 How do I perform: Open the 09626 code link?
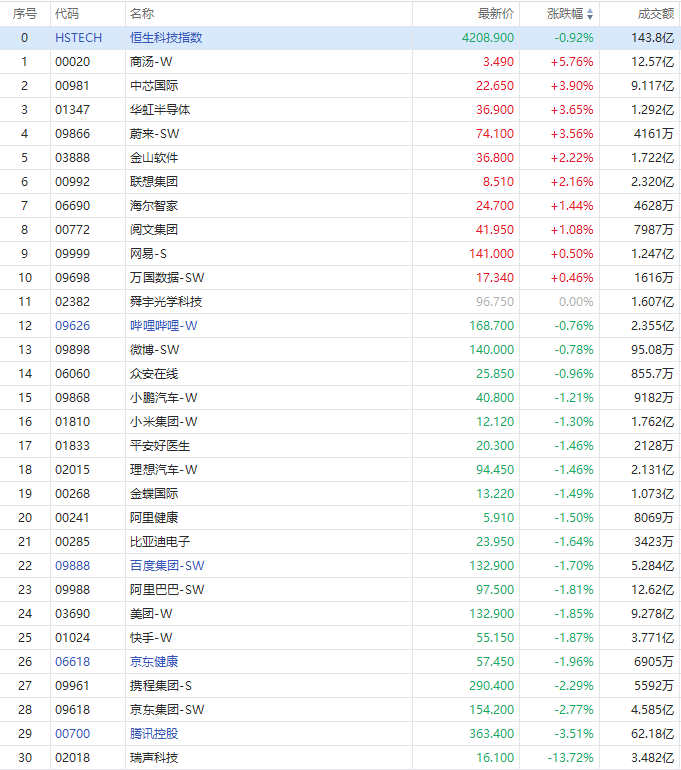point(73,326)
